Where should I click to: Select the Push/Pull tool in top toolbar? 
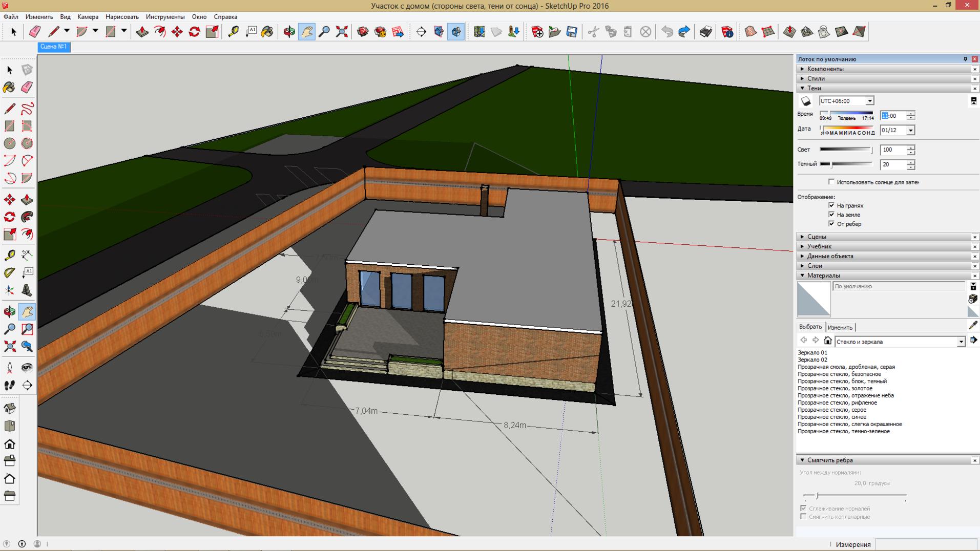pos(142,32)
